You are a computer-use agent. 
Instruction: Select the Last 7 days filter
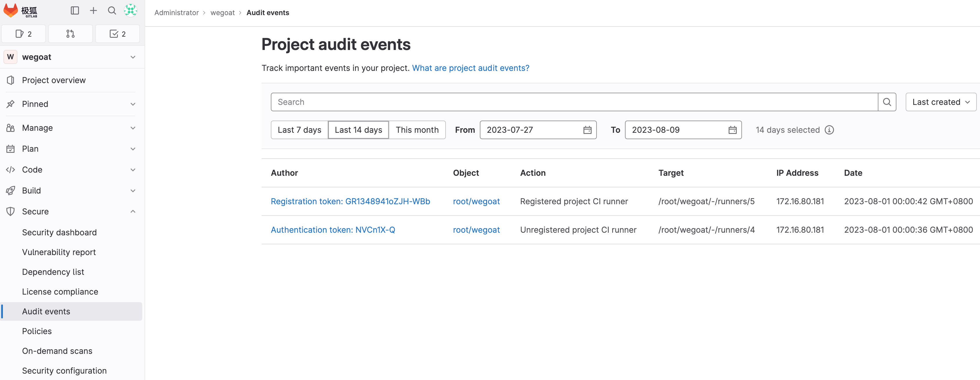point(299,130)
